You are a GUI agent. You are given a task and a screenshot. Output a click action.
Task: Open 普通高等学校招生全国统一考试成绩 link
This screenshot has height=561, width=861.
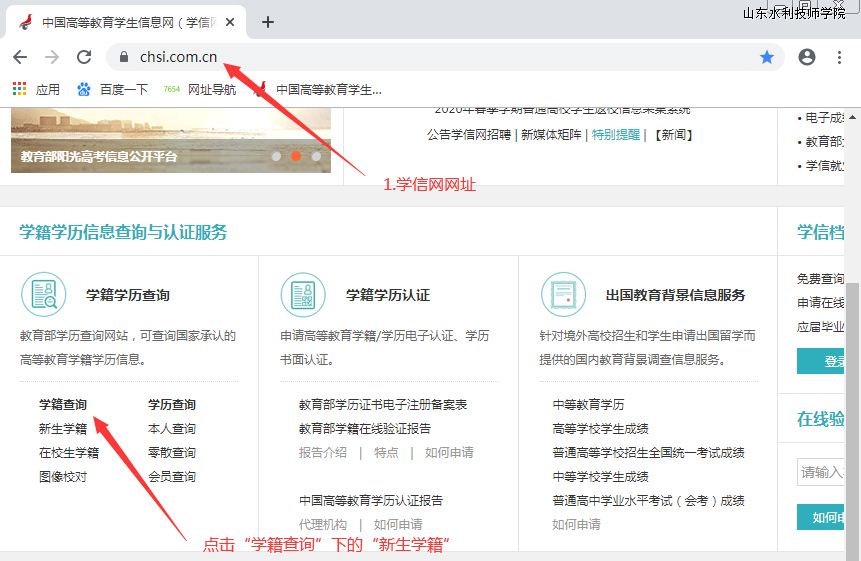[x=648, y=453]
